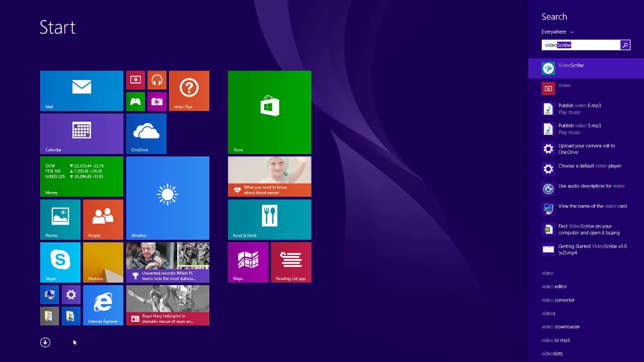Viewport: 644px width, 362px height.
Task: Click the magnifier search button
Action: coord(625,45)
